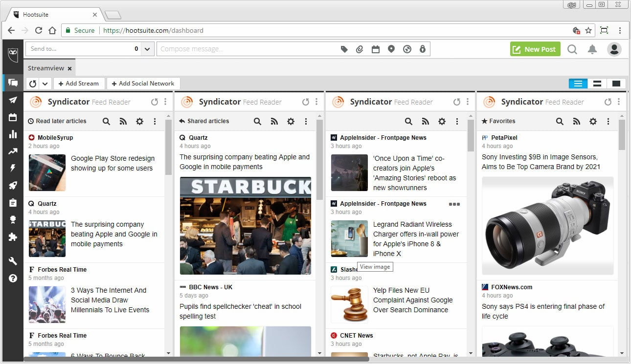Open three-dot menu on Legrand article

(x=454, y=204)
